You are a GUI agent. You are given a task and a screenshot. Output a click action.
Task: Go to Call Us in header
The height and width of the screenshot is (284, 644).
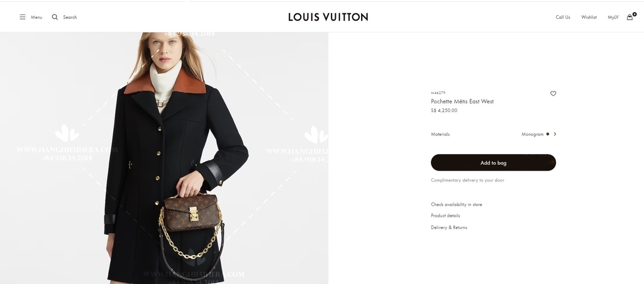pos(563,17)
